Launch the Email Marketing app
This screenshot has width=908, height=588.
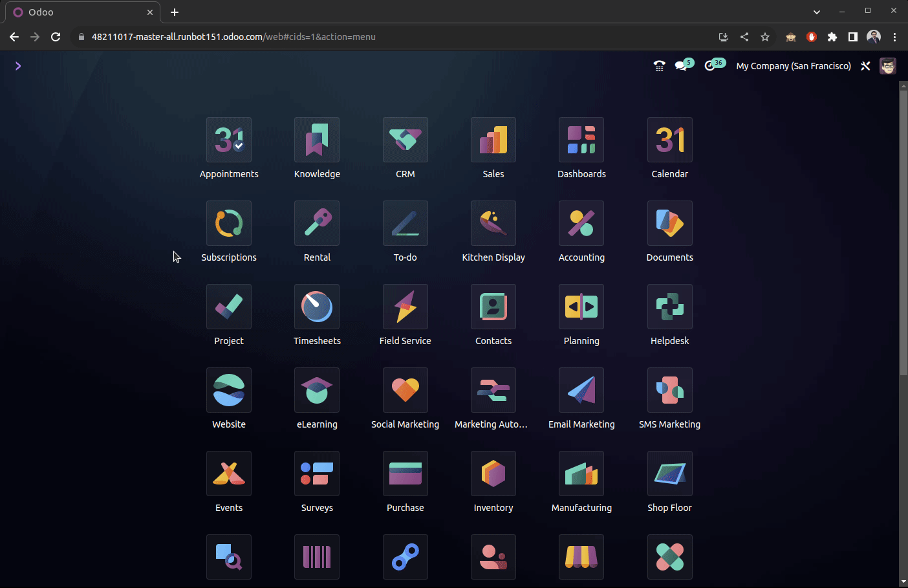pyautogui.click(x=581, y=390)
